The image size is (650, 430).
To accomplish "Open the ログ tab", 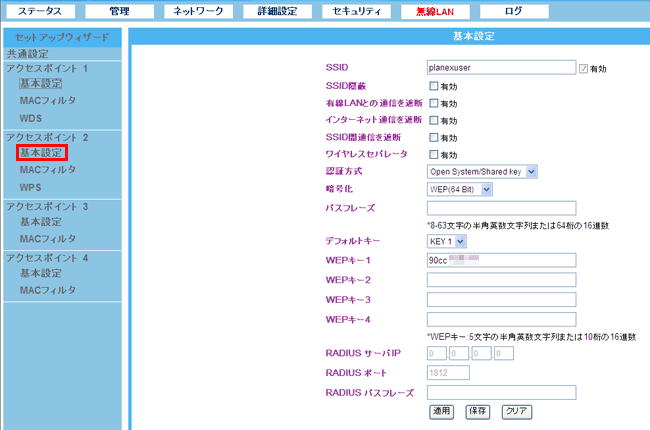I will [x=514, y=11].
